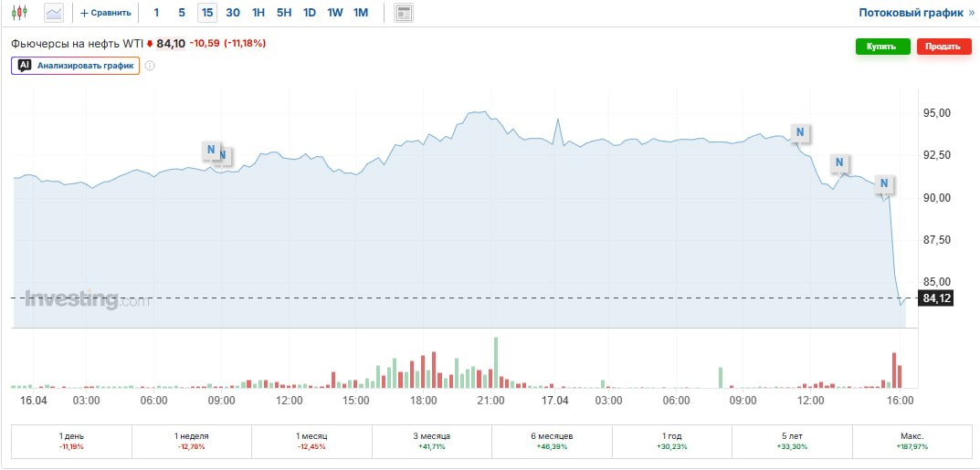Open the last N news marker before the crash
This screenshot has width=980, height=470.
(x=883, y=184)
